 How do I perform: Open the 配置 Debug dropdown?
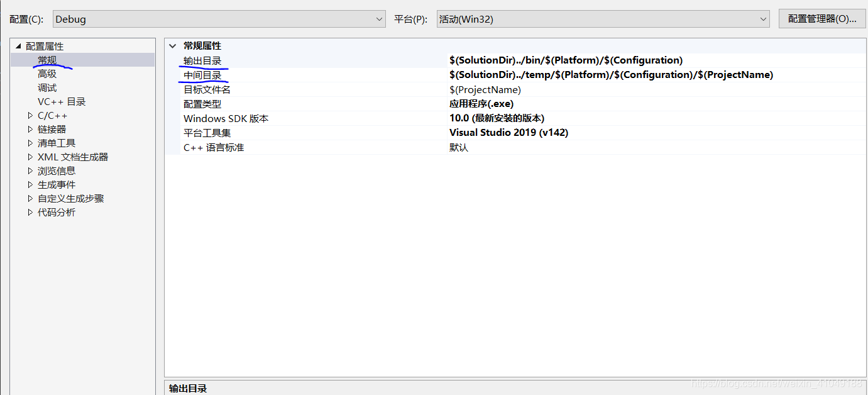pyautogui.click(x=219, y=19)
